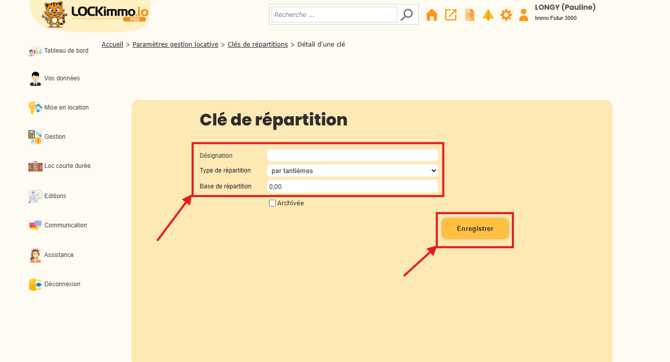This screenshot has height=362, width=670.
Task: Open the external link icon in header
Action: tap(450, 15)
